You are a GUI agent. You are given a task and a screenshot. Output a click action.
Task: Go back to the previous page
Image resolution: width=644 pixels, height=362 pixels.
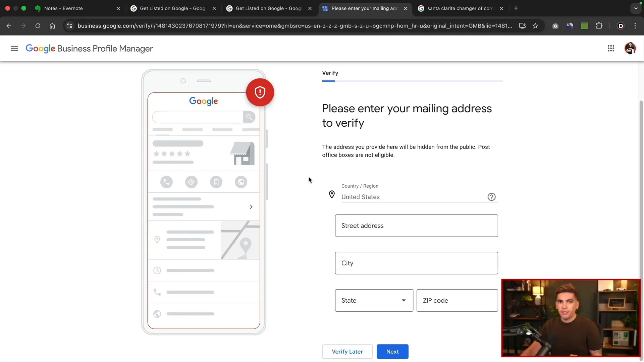coord(9,26)
